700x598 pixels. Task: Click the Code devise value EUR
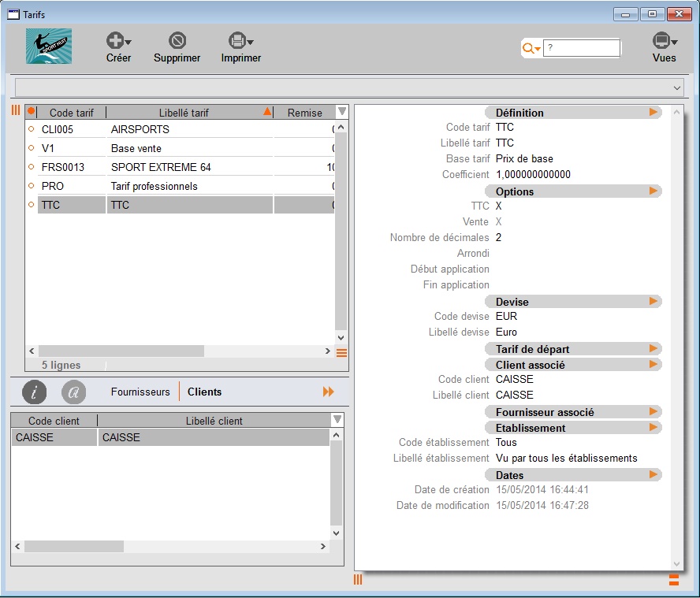pos(506,316)
